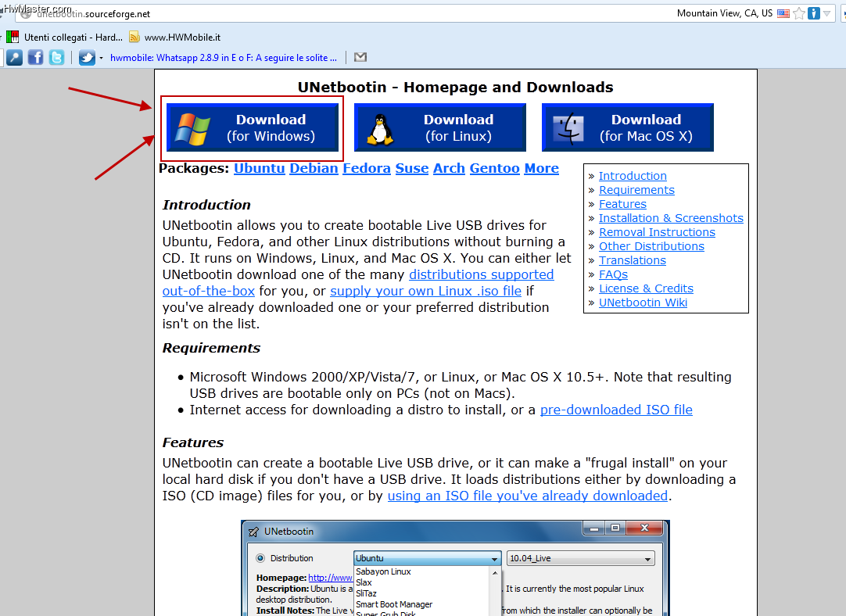Open the Utenti collegati bookmark
Image resolution: width=846 pixels, height=616 pixels.
[x=65, y=38]
